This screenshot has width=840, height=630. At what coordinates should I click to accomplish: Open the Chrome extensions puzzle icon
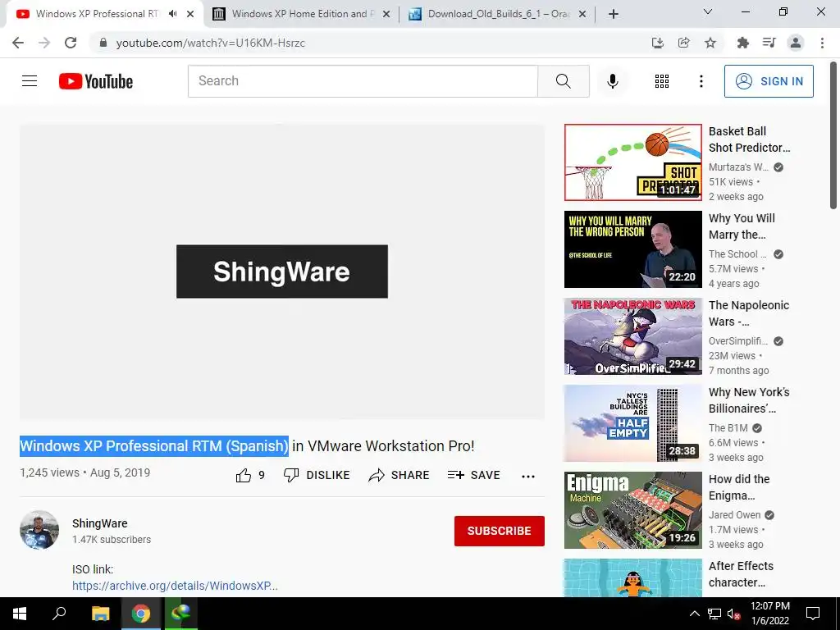(742, 43)
